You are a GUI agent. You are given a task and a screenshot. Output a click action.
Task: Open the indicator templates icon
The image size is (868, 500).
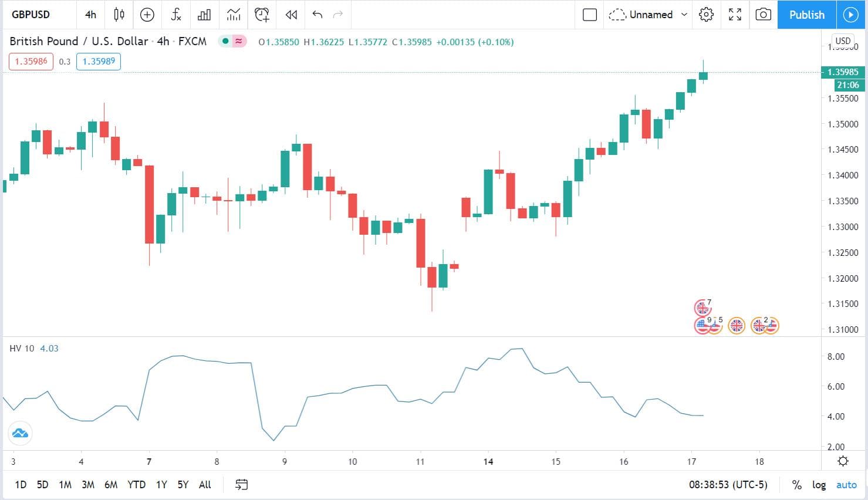[x=234, y=15]
